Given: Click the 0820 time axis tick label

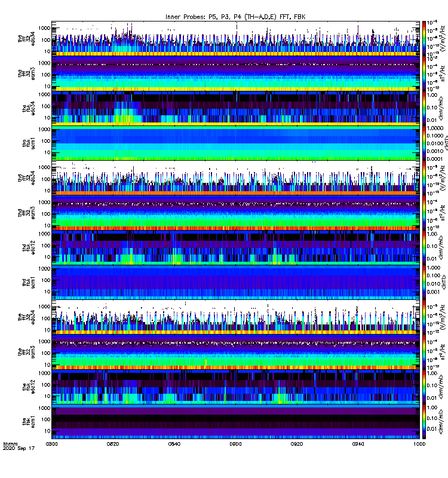Looking at the screenshot, I should [113, 444].
